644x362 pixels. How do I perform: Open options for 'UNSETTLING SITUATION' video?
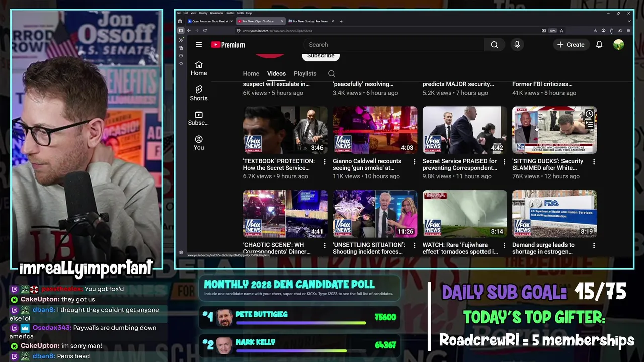click(x=414, y=246)
